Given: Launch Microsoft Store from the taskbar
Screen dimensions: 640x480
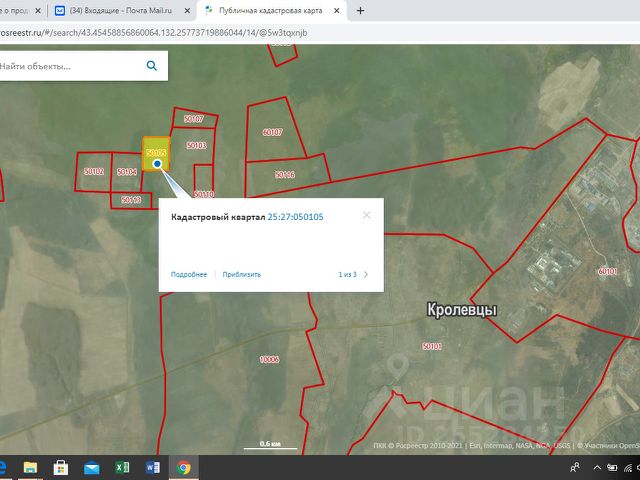Looking at the screenshot, I should (x=61, y=467).
